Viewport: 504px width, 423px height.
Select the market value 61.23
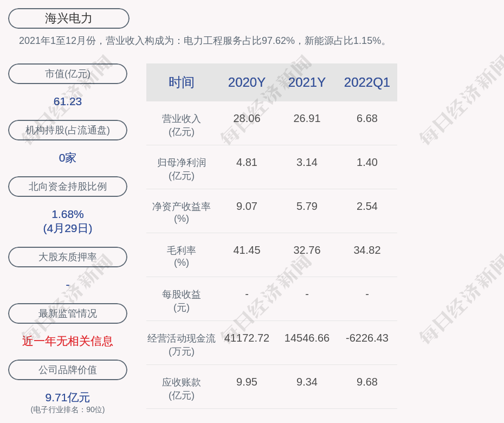[x=68, y=101]
